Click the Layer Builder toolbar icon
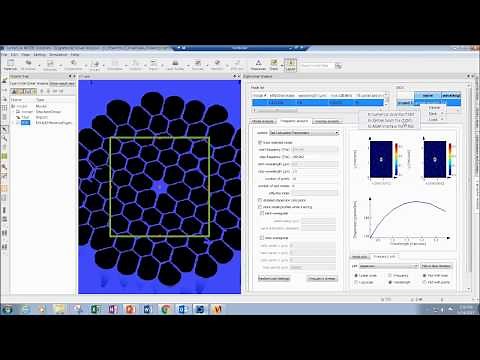Viewport: 480px width, 360px height. point(175,64)
